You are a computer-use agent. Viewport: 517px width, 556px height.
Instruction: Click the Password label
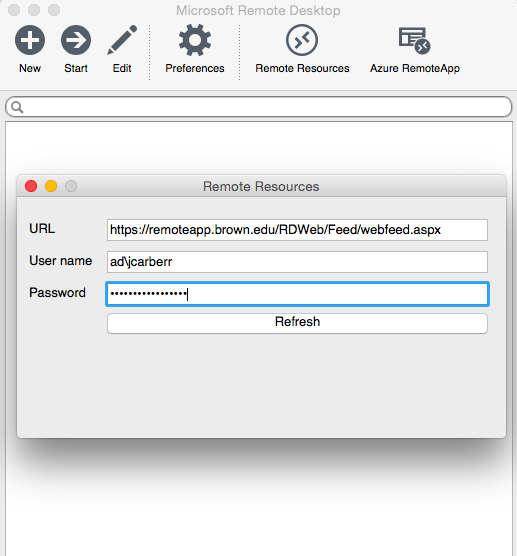tap(57, 293)
